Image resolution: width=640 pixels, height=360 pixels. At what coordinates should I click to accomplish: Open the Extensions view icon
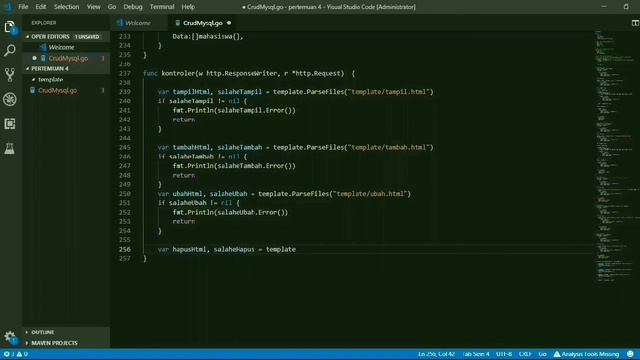click(10, 124)
